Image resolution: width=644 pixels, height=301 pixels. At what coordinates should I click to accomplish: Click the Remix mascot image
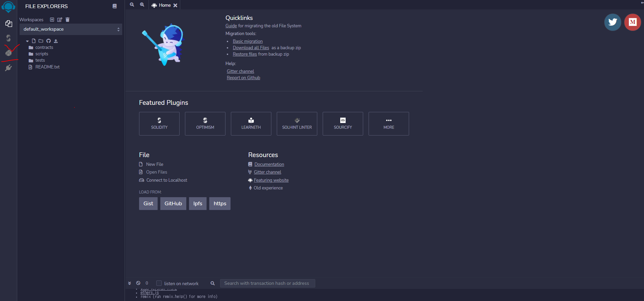163,44
